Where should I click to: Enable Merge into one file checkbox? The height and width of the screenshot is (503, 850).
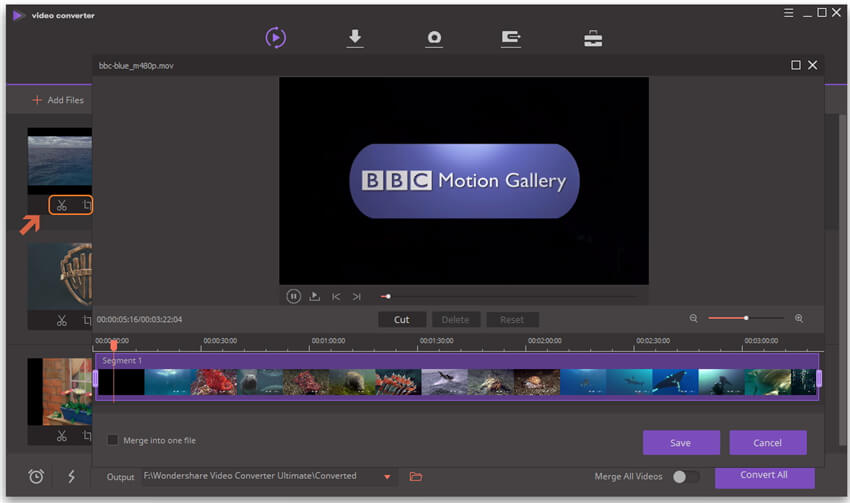point(113,440)
